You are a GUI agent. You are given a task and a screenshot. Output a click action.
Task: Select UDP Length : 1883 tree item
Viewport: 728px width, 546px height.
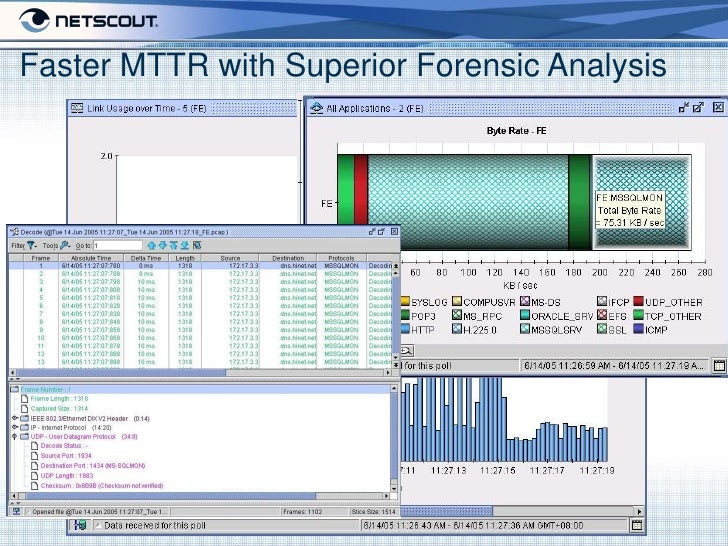pyautogui.click(x=67, y=476)
